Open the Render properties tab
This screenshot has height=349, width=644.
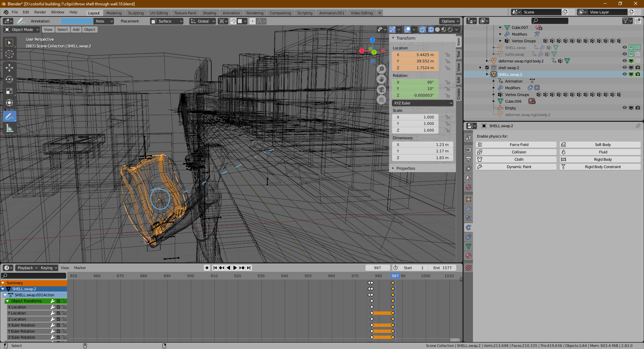[469, 149]
